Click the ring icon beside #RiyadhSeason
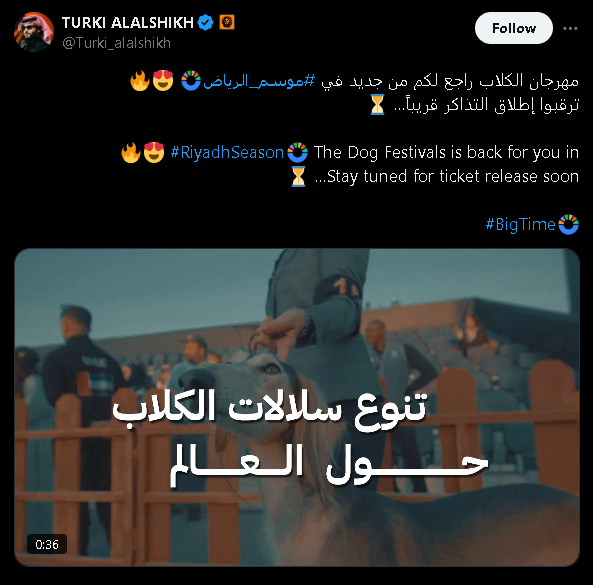593x585 pixels. tap(297, 152)
